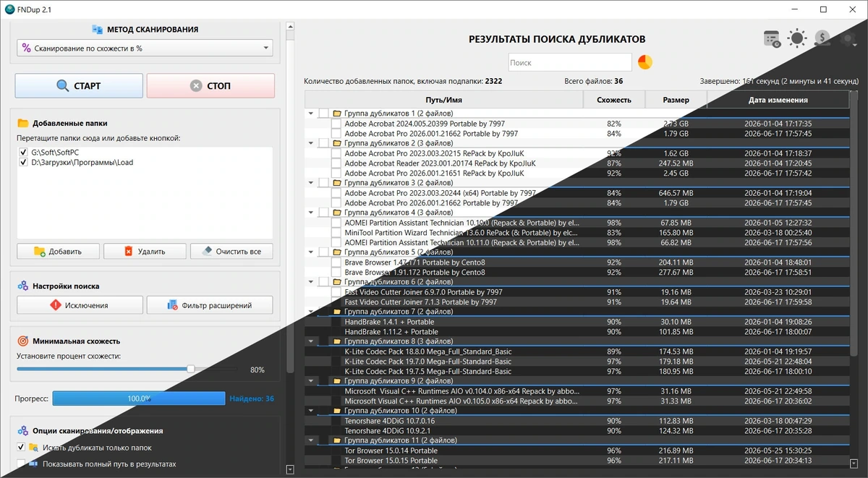Image resolution: width=868 pixels, height=478 pixels.
Task: Uncheck the D:\Загрузки\Программы\Load folder checkbox
Action: tap(25, 163)
